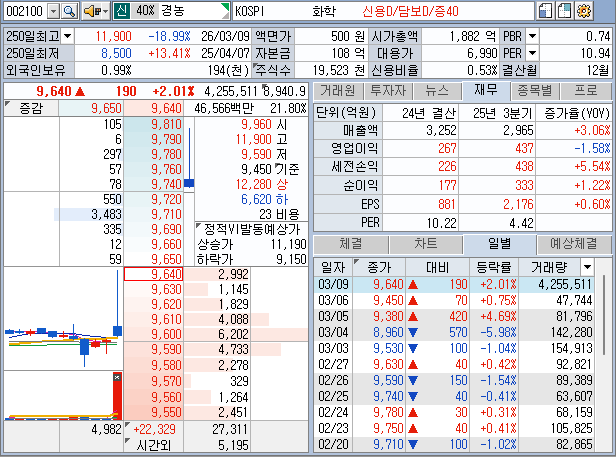This screenshot has height=457, width=616.
Task: Close the volume mini chart X icon
Action: [x=117, y=377]
